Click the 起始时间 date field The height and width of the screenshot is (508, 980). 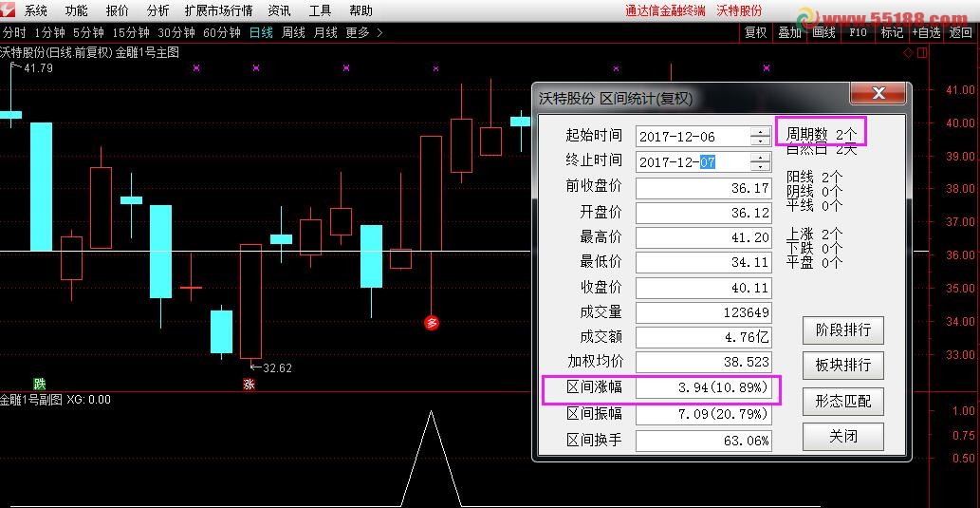[693, 137]
